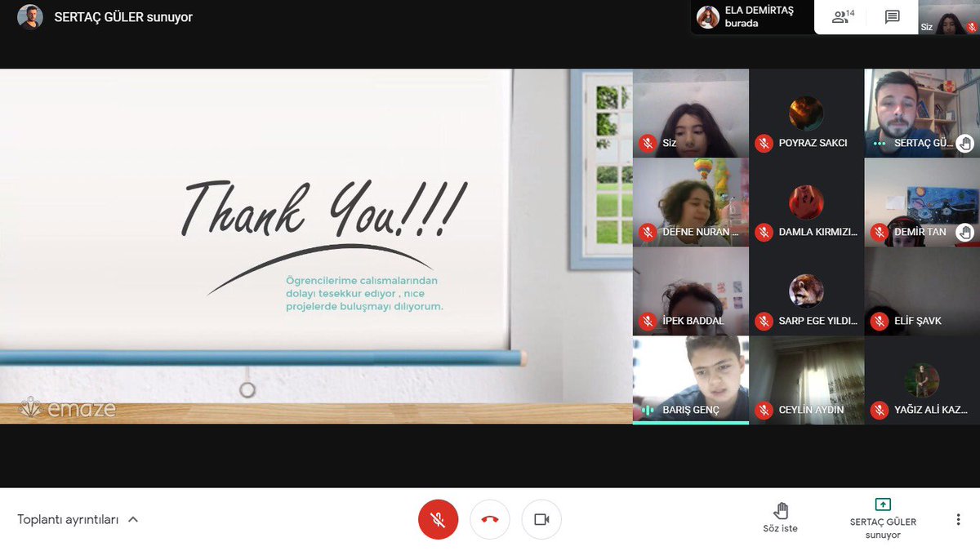This screenshot has width=980, height=551.
Task: Click presenter avatar at top left
Action: coord(30,17)
